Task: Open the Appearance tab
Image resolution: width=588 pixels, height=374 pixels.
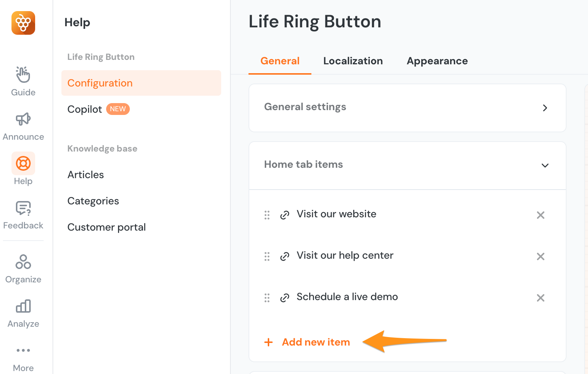Action: [437, 61]
